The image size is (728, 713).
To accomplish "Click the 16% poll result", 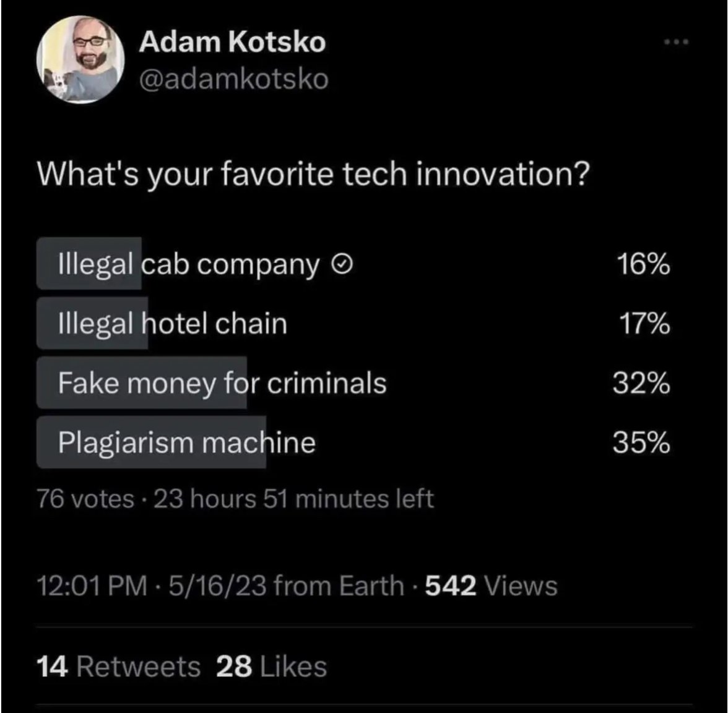I will [x=643, y=265].
